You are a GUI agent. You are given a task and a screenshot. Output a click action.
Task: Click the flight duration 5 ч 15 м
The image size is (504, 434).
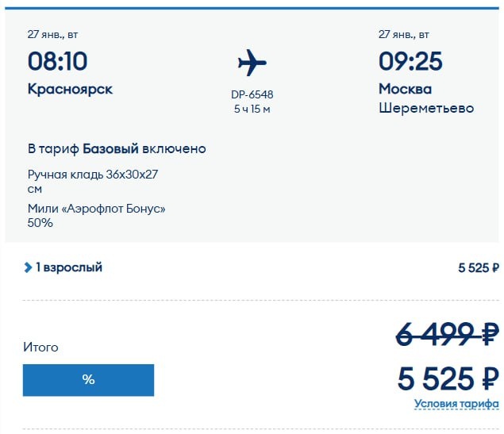(252, 109)
